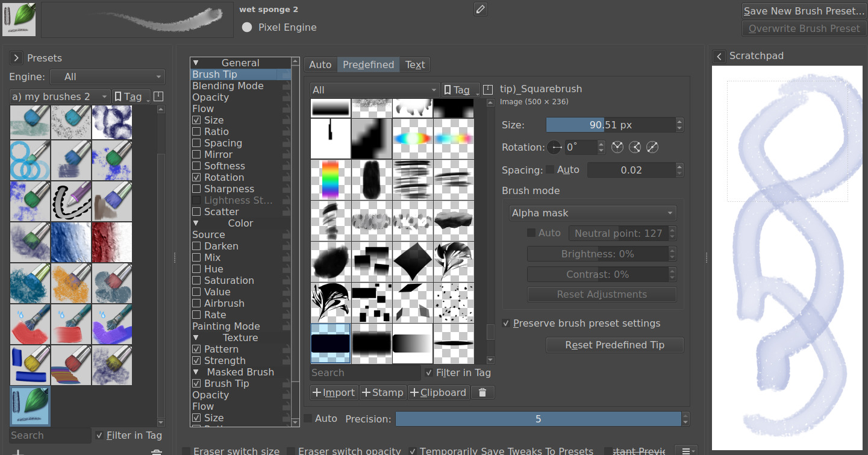
Task: Click Save New Brush Preset button
Action: click(x=804, y=11)
